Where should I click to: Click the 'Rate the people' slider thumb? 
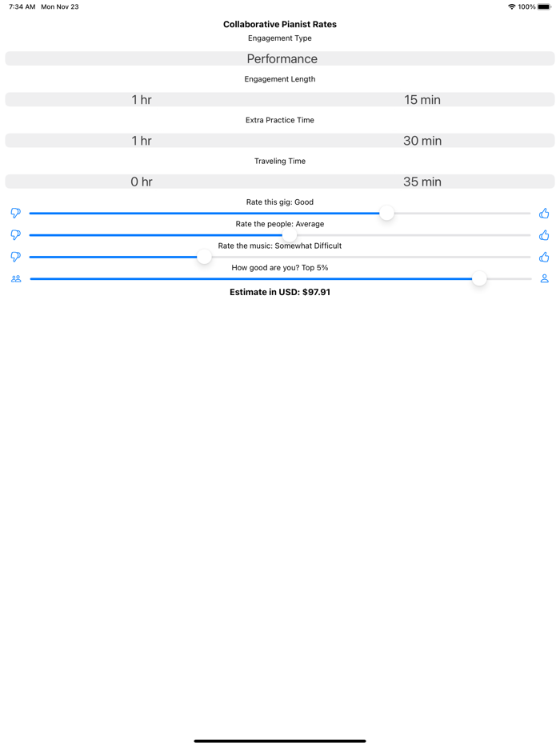pos(290,235)
